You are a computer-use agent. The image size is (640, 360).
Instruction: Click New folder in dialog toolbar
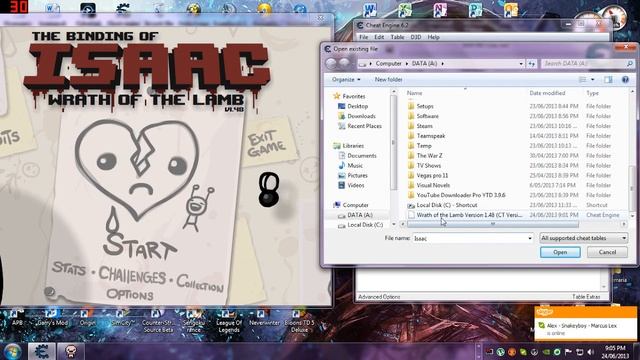click(x=388, y=80)
